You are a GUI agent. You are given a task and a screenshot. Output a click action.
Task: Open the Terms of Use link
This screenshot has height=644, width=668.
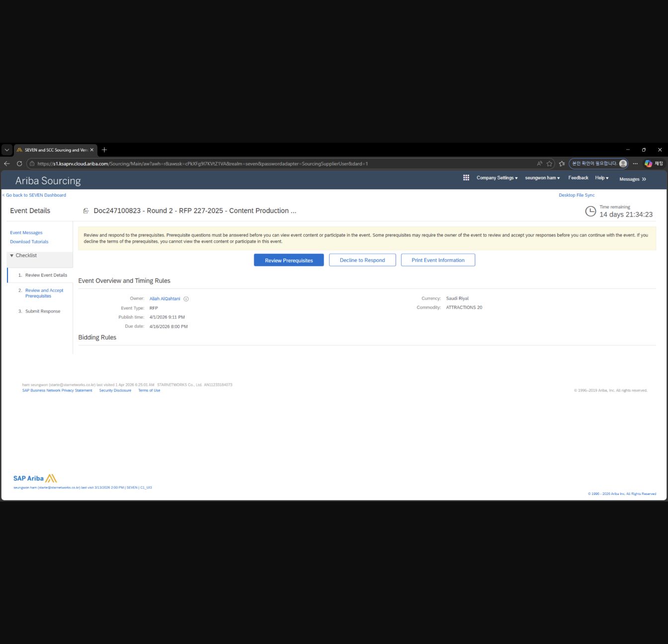pos(149,391)
